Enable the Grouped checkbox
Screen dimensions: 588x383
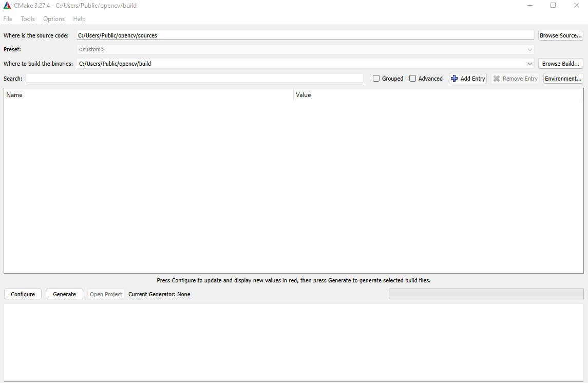tap(376, 79)
